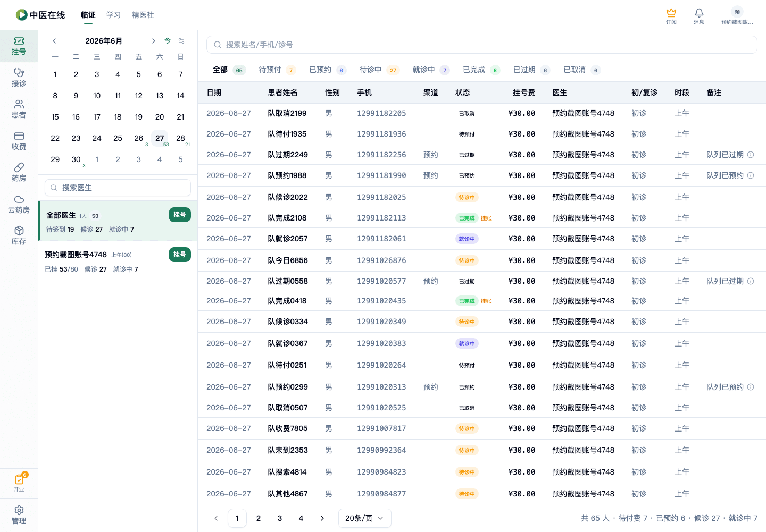Click info icon beside 队过期0558 remark
This screenshot has width=766, height=532.
pyautogui.click(x=751, y=281)
